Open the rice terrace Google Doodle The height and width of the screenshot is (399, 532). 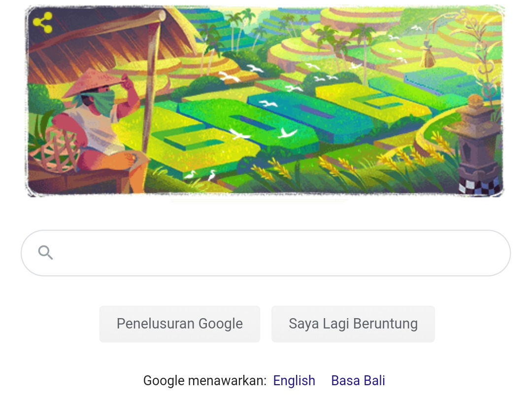[266, 101]
